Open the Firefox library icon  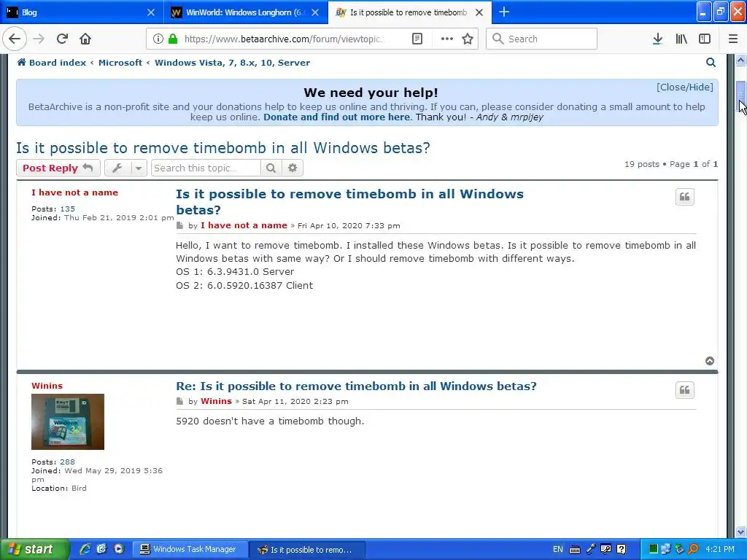(x=681, y=39)
